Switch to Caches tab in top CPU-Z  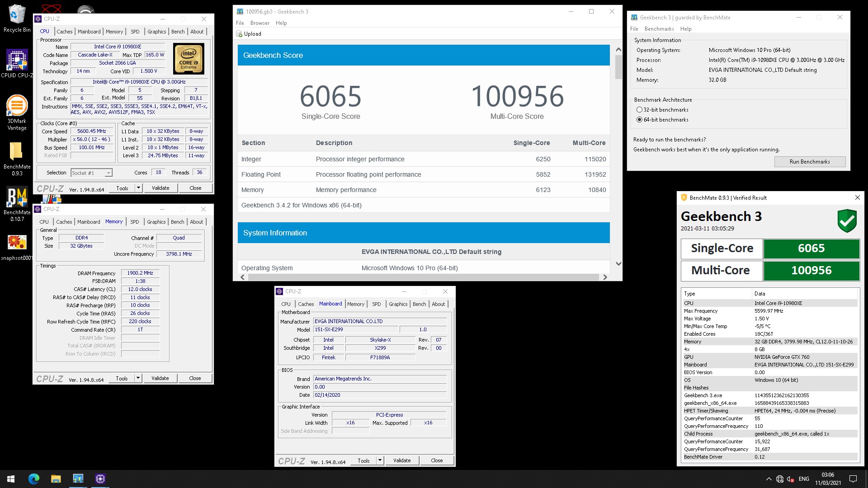(64, 32)
